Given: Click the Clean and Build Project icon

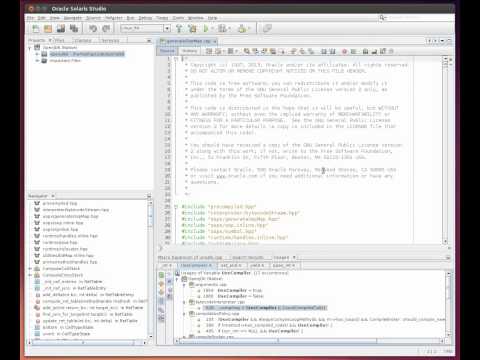Looking at the screenshot, I should [192, 29].
